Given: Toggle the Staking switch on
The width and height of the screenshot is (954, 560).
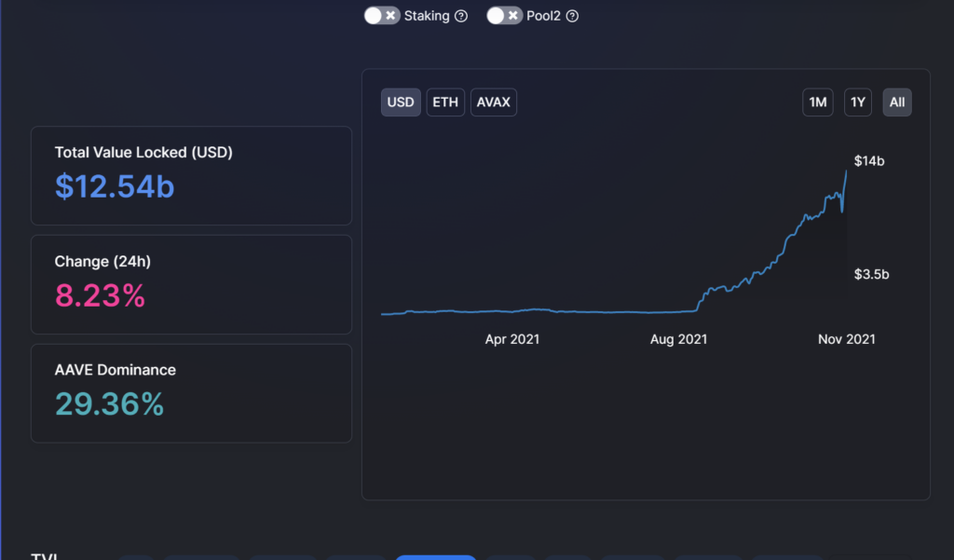Looking at the screenshot, I should (381, 16).
